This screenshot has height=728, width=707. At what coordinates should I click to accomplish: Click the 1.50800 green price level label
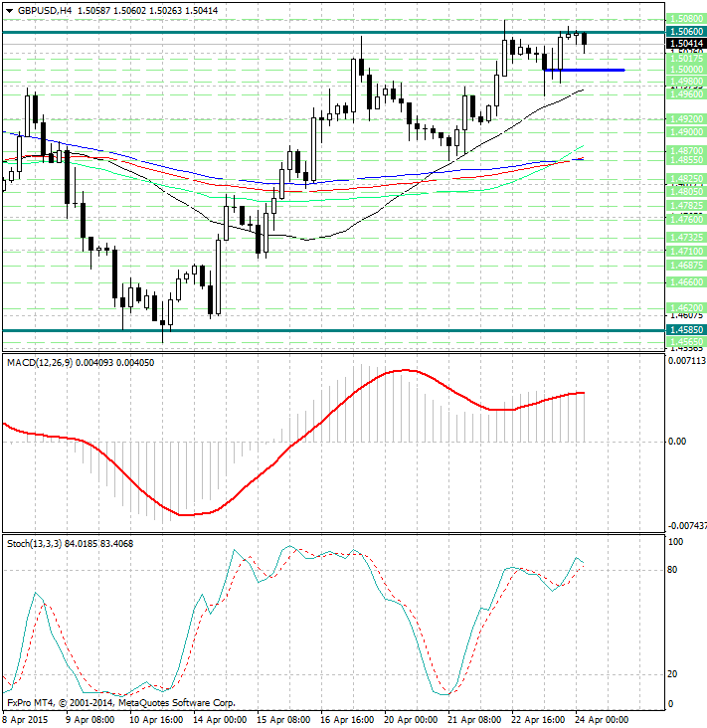pyautogui.click(x=687, y=19)
